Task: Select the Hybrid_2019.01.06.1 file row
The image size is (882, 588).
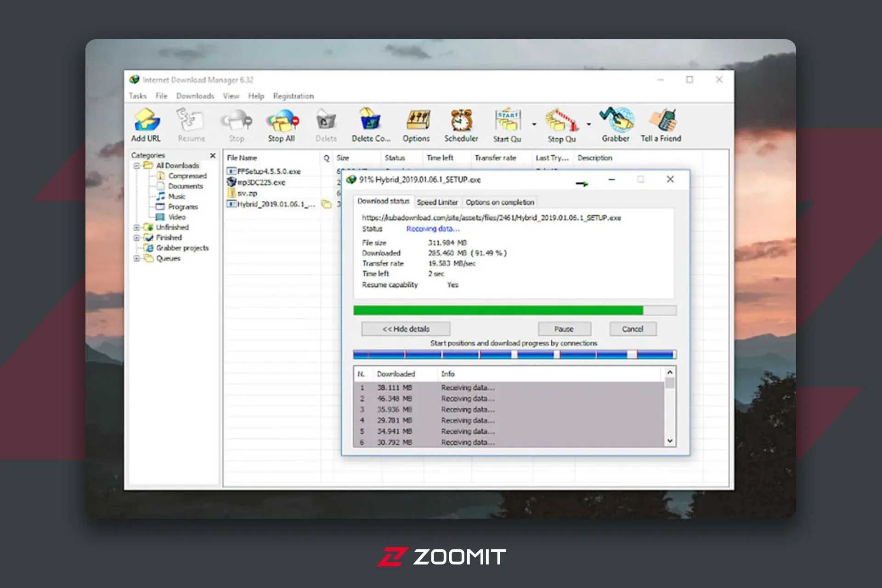Action: [282, 204]
